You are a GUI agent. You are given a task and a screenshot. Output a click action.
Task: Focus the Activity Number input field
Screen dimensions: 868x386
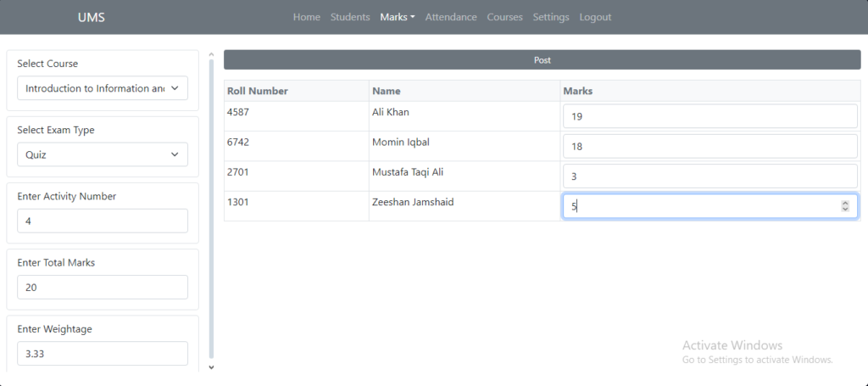point(103,221)
